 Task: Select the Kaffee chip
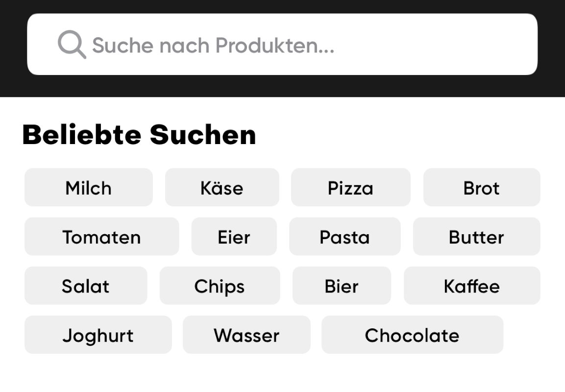pos(472,286)
